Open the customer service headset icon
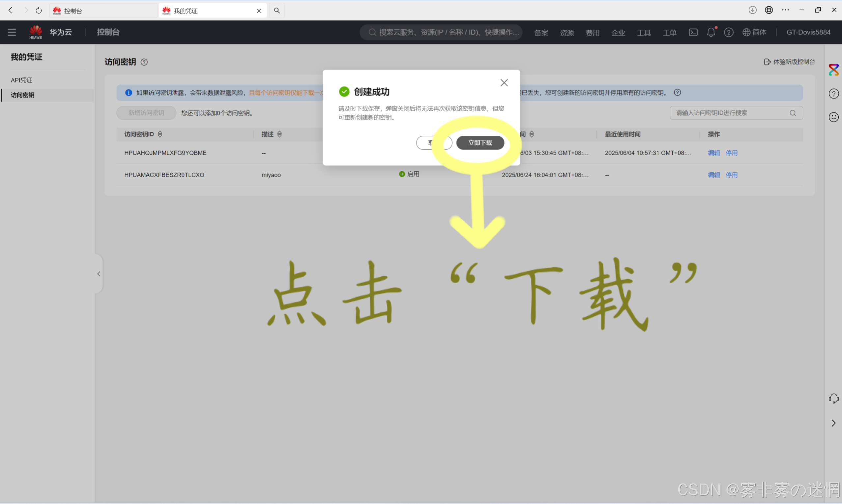Viewport: 842px width, 504px height. click(833, 399)
